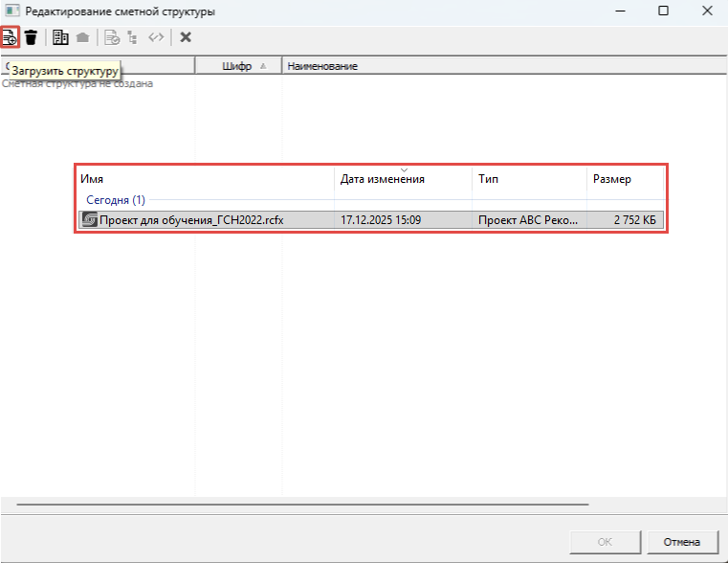Click the Load structure (Загрузить структуру) toolbar icon
The image size is (728, 563).
(10, 37)
